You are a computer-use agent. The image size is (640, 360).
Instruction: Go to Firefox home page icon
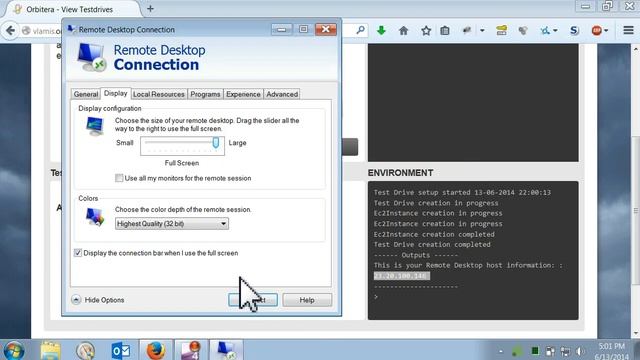[x=403, y=31]
